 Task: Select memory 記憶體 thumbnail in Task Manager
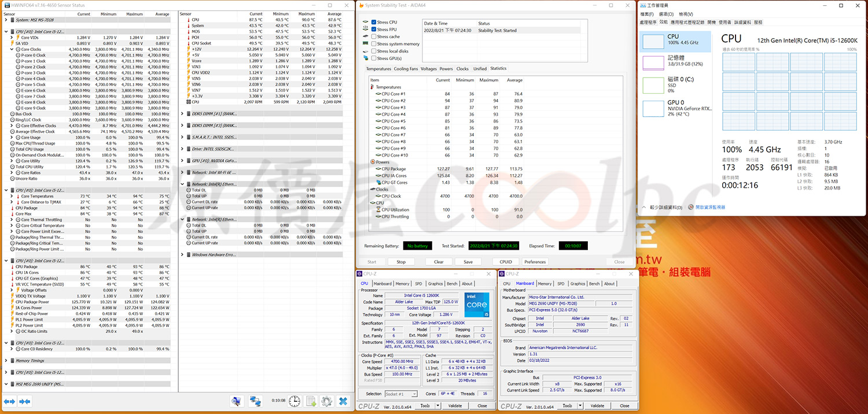coord(654,62)
